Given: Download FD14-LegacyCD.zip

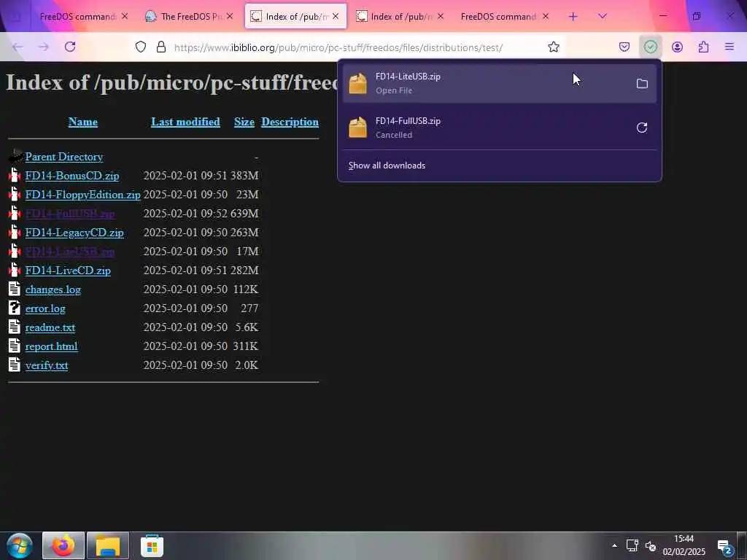Looking at the screenshot, I should click(74, 233).
